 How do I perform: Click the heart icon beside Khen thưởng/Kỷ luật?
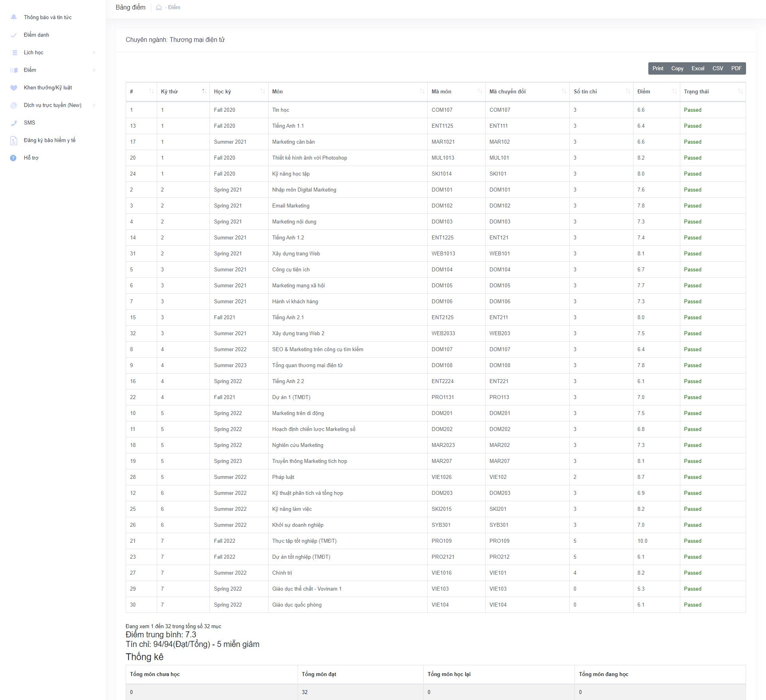[14, 88]
